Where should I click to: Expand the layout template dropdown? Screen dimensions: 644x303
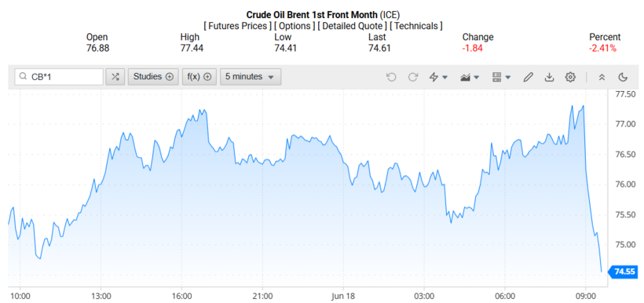[501, 77]
